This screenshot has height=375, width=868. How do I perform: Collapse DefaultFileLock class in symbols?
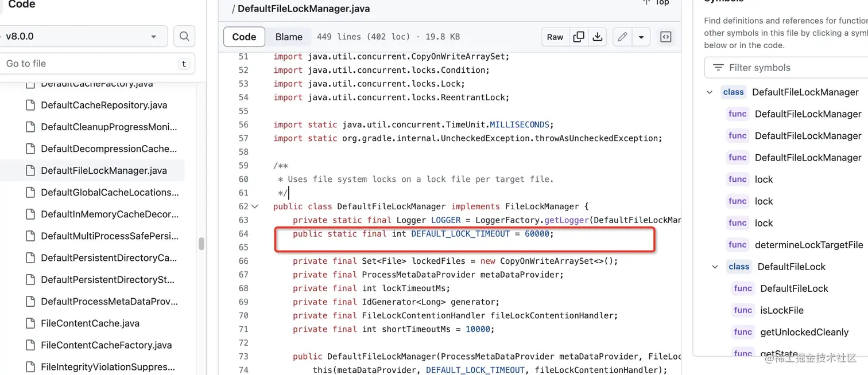coord(715,267)
